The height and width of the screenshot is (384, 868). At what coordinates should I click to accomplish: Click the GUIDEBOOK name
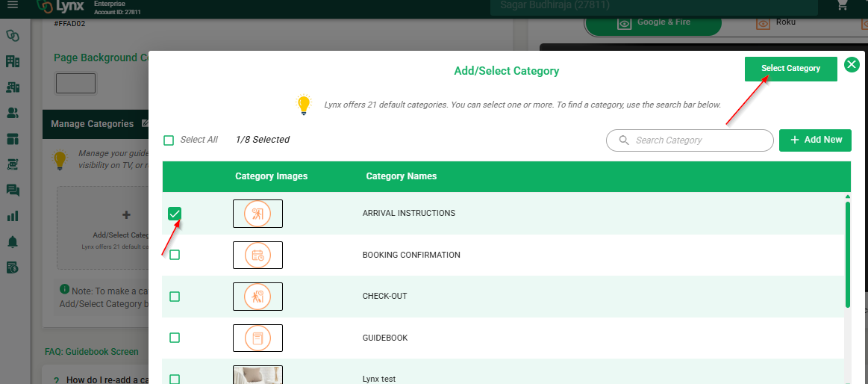click(x=384, y=338)
